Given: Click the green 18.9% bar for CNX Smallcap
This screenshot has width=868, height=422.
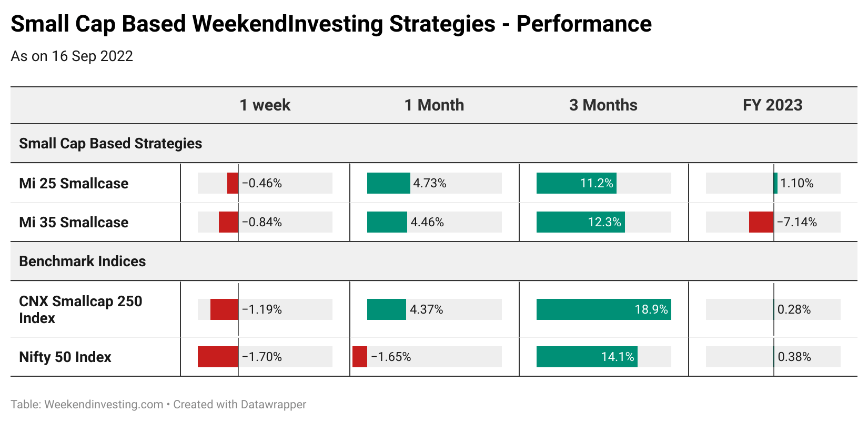Looking at the screenshot, I should [x=603, y=309].
